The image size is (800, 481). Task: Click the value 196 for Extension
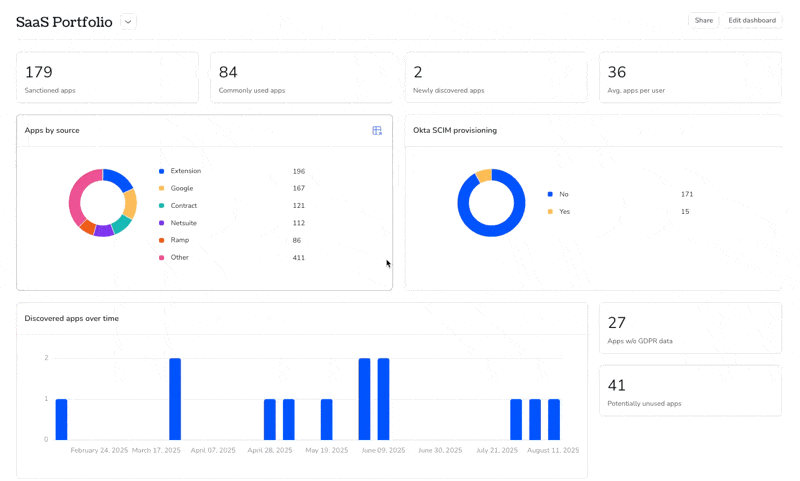298,171
